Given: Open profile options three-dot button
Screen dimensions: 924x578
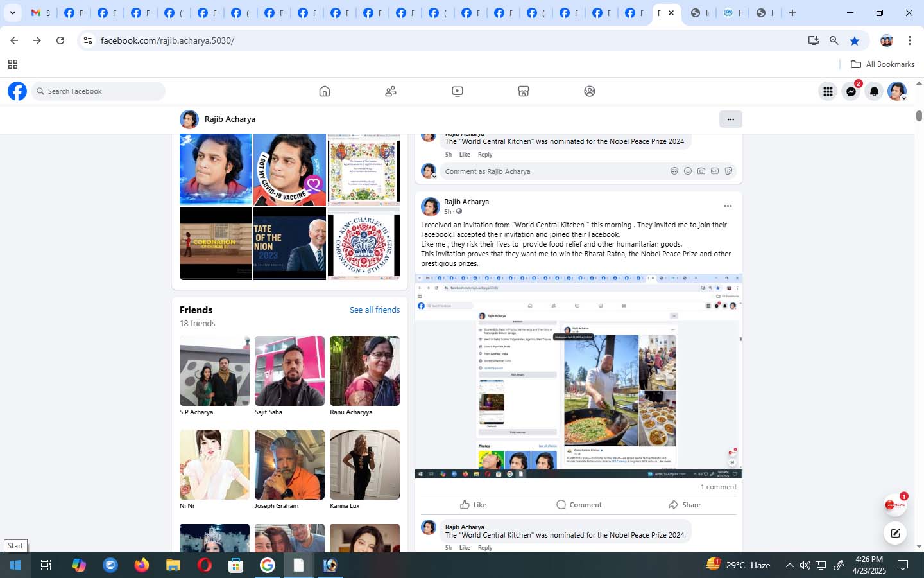Looking at the screenshot, I should tap(730, 119).
